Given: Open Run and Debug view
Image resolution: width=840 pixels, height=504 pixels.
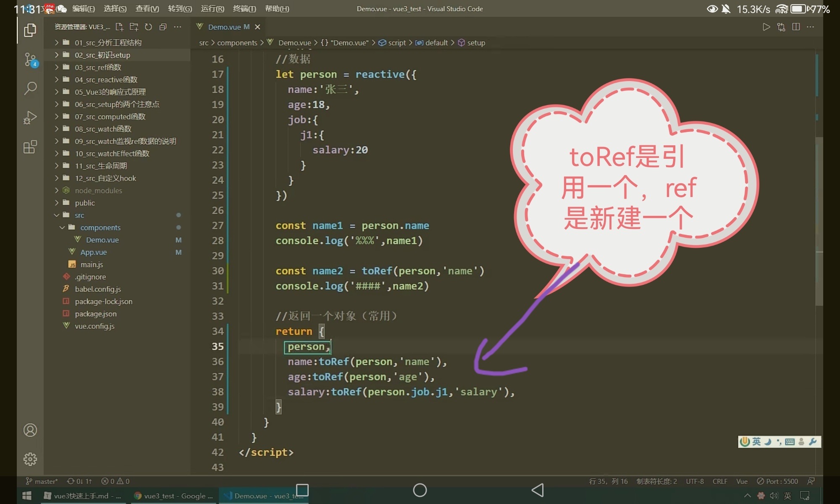Looking at the screenshot, I should tap(30, 118).
